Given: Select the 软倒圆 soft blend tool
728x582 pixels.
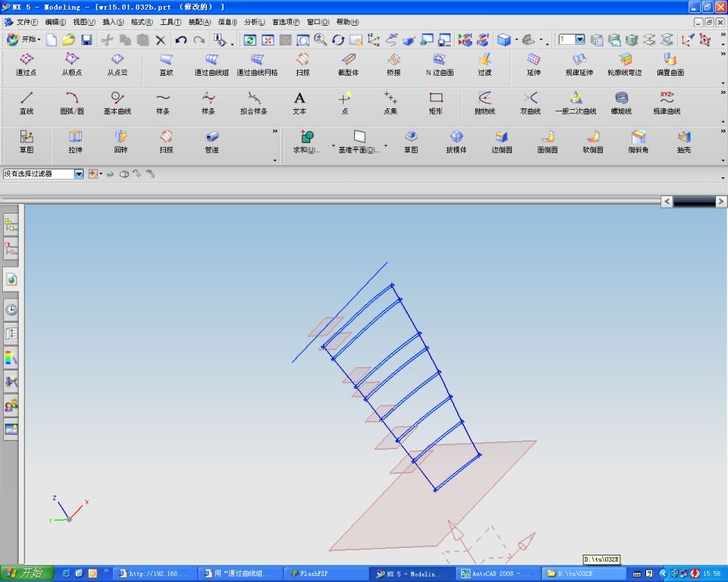Looking at the screenshot, I should (x=593, y=142).
